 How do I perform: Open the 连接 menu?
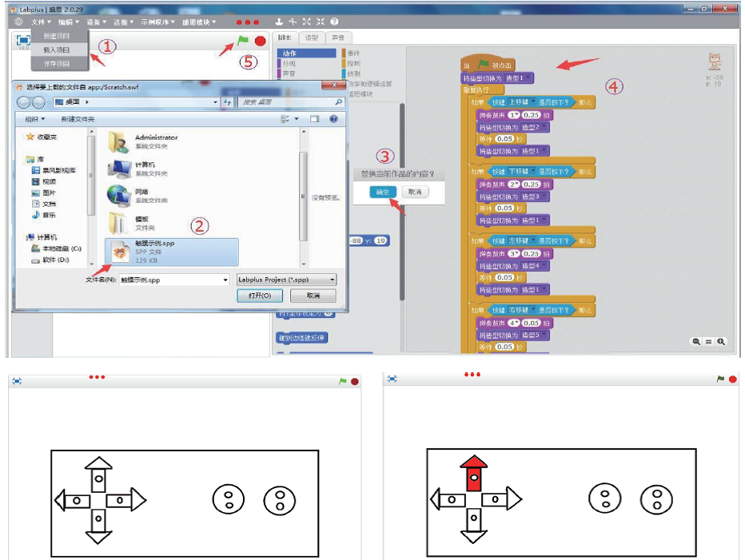point(123,22)
